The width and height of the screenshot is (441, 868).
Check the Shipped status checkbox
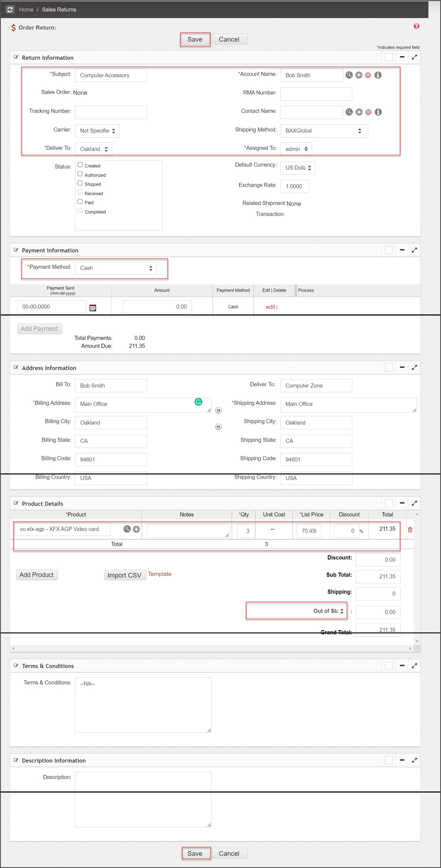80,183
